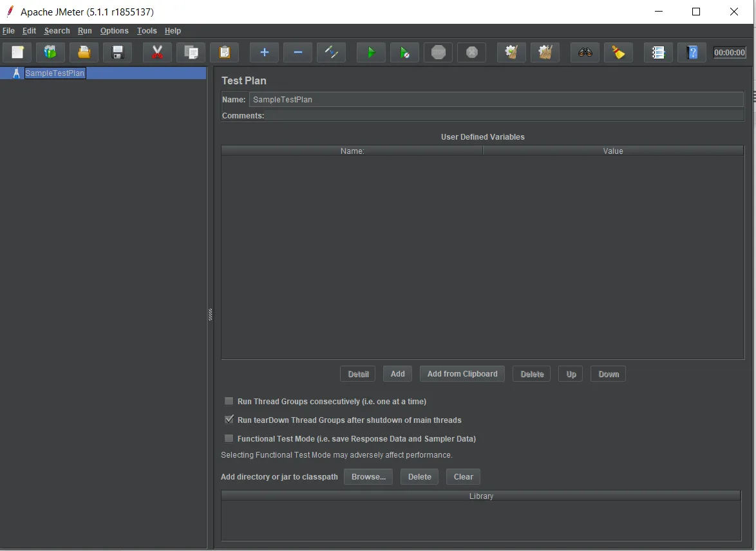Click the Stop test icon
This screenshot has width=756, height=551.
tap(439, 53)
